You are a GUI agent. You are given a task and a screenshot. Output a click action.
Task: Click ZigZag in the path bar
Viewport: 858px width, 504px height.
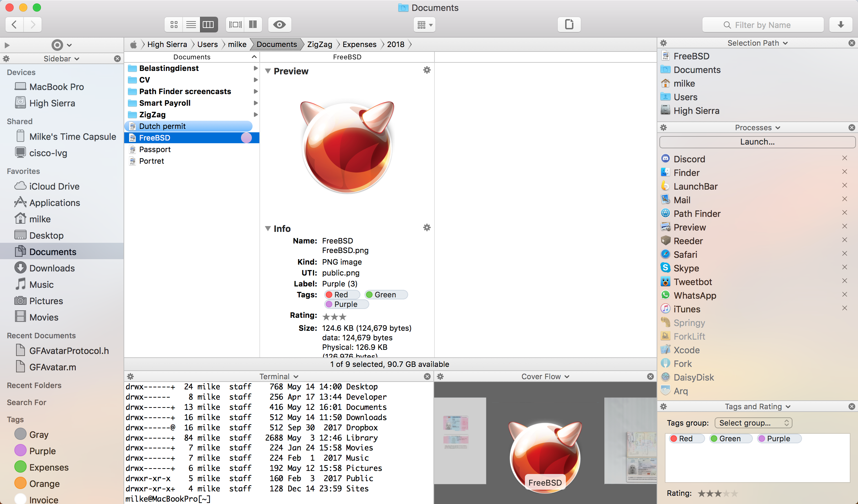[x=319, y=44]
